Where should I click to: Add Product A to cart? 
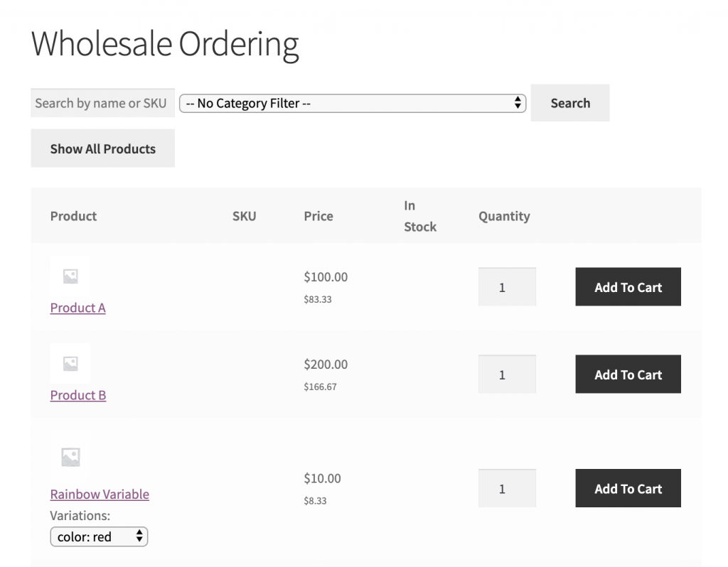(x=628, y=287)
